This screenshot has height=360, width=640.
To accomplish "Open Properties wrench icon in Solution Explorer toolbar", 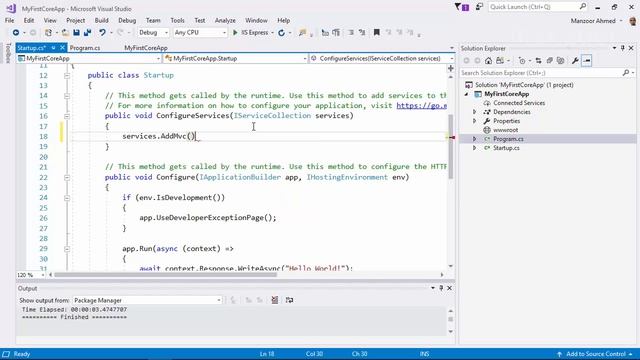I will (x=575, y=61).
